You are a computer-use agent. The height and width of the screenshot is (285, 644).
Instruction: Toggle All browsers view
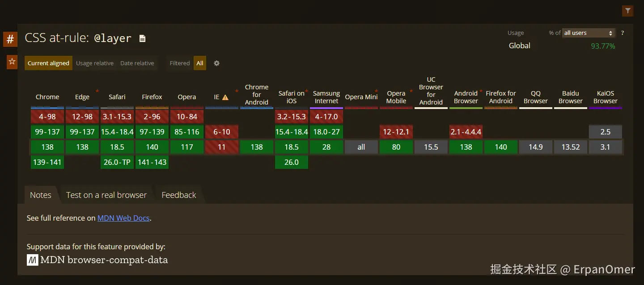point(200,63)
